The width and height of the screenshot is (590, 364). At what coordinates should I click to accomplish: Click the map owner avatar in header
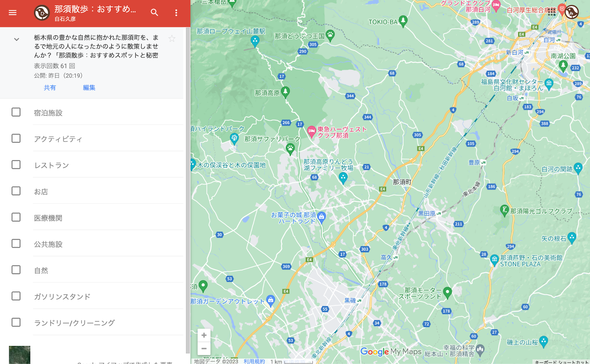pyautogui.click(x=42, y=13)
